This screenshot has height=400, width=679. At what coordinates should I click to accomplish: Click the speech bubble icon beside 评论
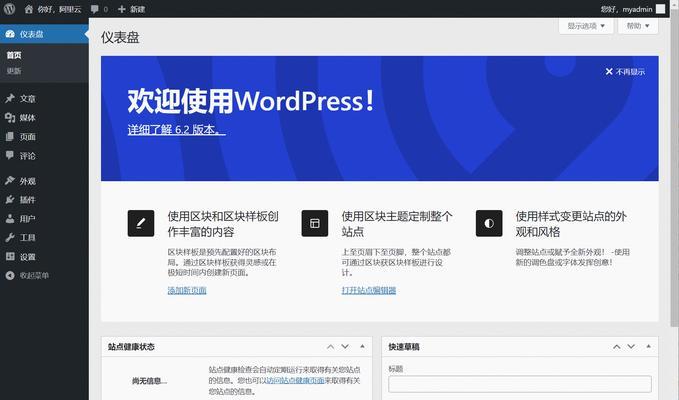click(10, 155)
